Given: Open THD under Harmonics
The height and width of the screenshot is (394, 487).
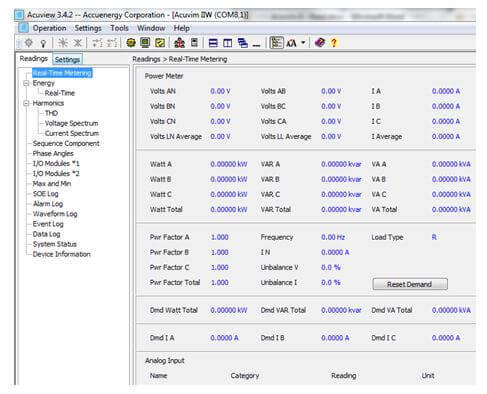Looking at the screenshot, I should point(51,113).
